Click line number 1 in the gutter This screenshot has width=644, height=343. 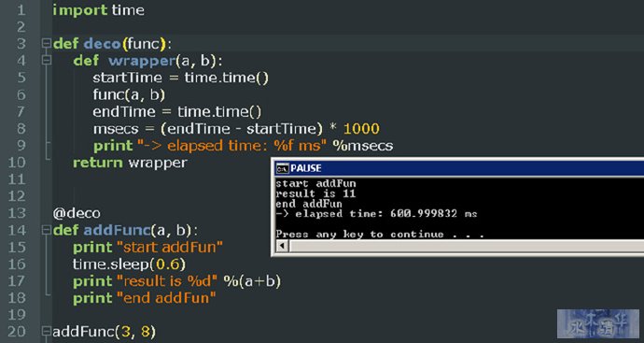tap(21, 10)
